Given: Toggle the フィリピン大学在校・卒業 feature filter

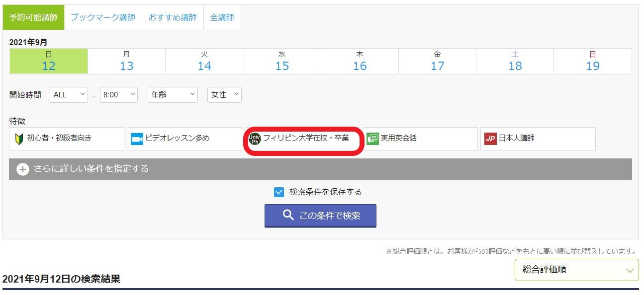Looking at the screenshot, I should coord(303,139).
